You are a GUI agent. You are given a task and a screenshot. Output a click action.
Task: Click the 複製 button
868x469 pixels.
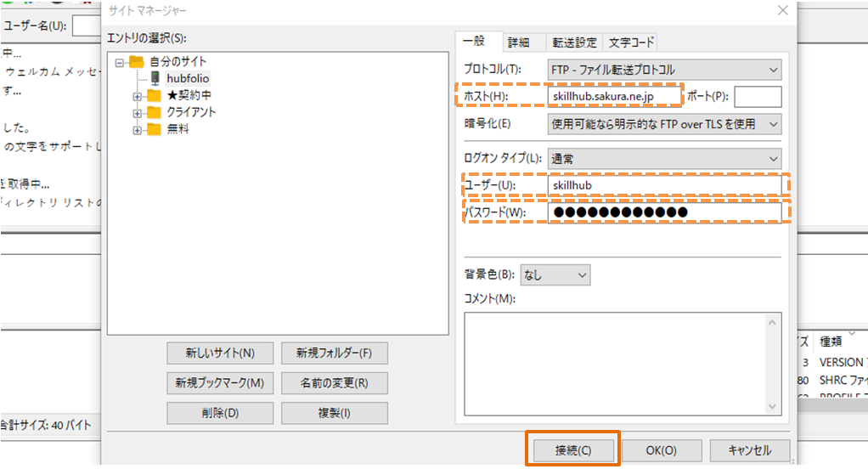(335, 413)
